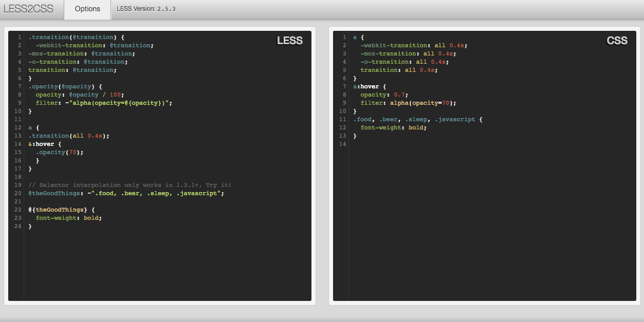
Task: Click ".opacity(@opacity) {" line in LESS editor
Action: [x=65, y=86]
